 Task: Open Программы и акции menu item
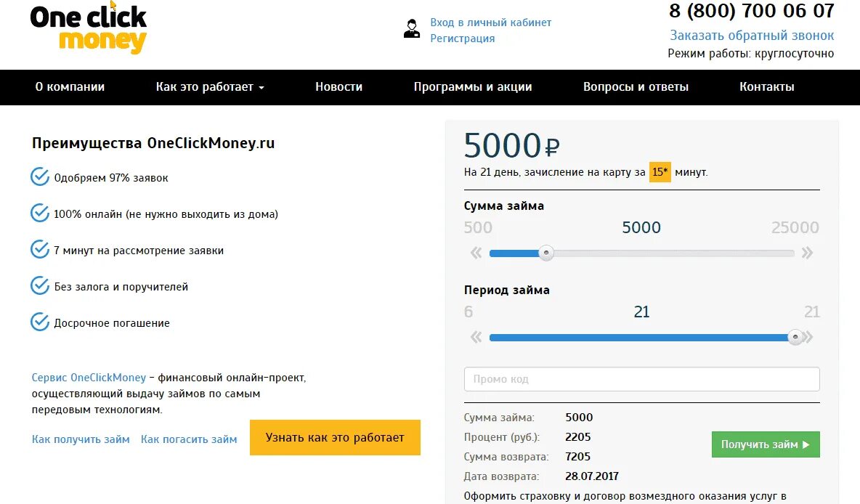473,86
